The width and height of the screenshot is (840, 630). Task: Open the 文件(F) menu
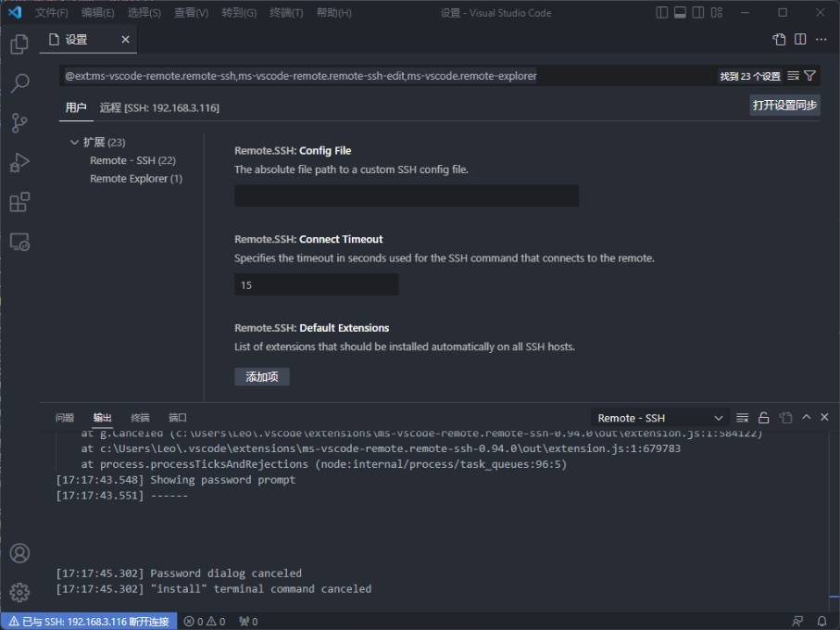(x=52, y=13)
